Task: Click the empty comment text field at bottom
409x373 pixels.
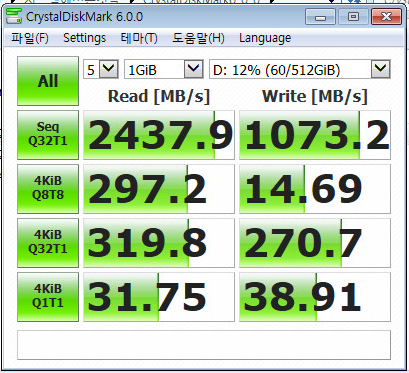Action: (204, 345)
